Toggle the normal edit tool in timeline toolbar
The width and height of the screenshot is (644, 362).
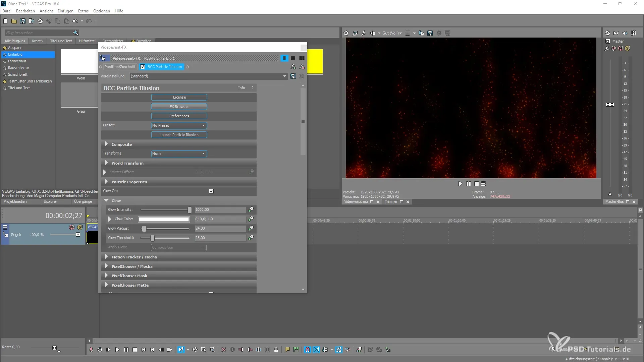click(181, 350)
